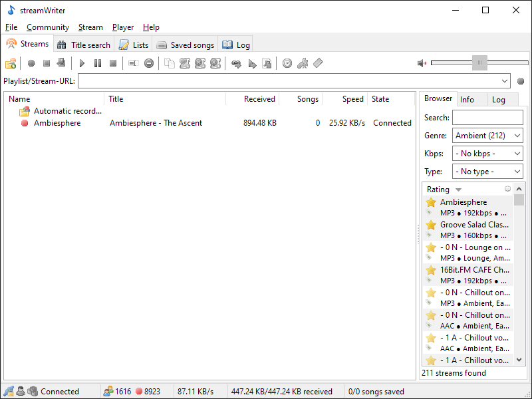This screenshot has height=399, width=532.
Task: Mute sound with the speaker icon
Action: coord(422,63)
